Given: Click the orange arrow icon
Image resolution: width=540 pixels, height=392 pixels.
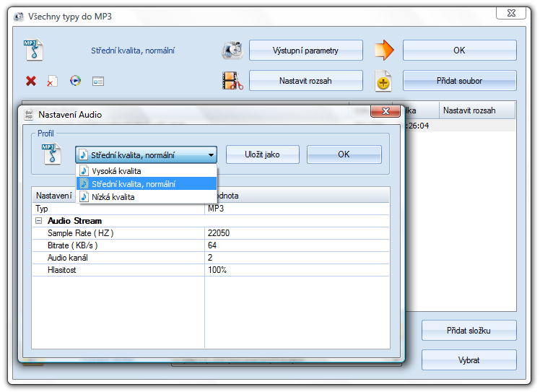Looking at the screenshot, I should pyautogui.click(x=384, y=50).
